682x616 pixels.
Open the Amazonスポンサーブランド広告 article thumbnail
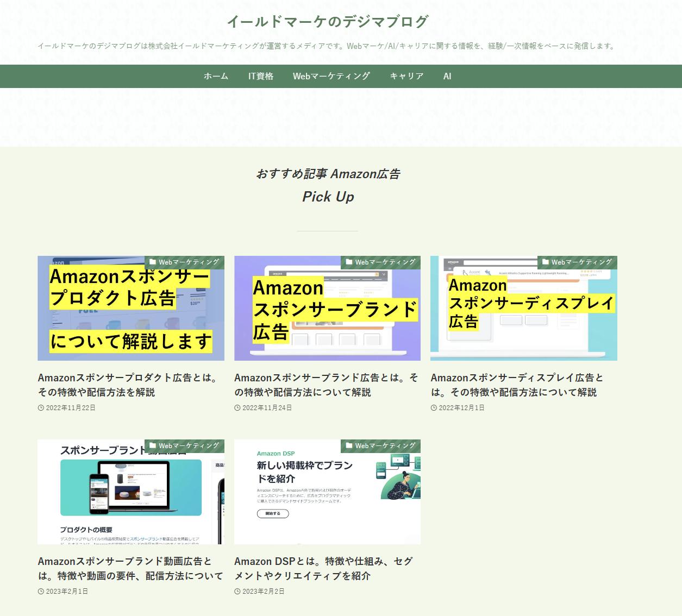(327, 308)
